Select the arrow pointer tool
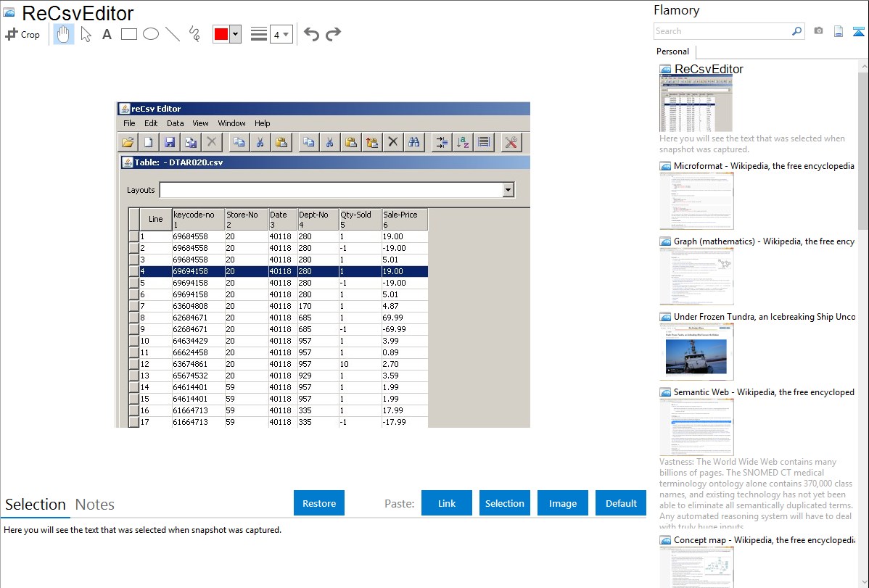This screenshot has width=869, height=588. (x=86, y=34)
